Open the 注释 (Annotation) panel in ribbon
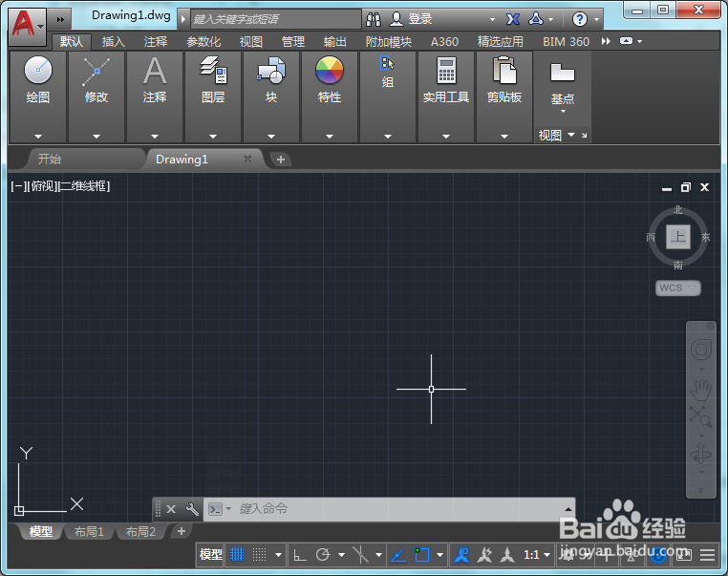This screenshot has height=576, width=728. [x=155, y=79]
